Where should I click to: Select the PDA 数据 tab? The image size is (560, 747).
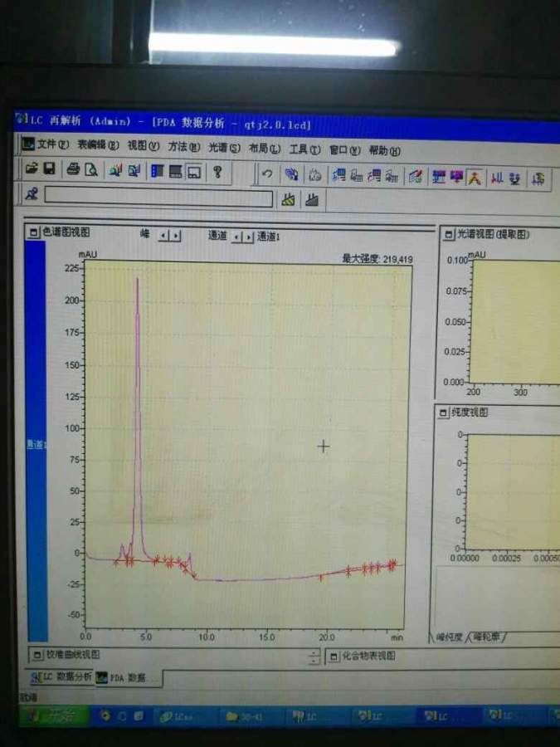[x=127, y=677]
